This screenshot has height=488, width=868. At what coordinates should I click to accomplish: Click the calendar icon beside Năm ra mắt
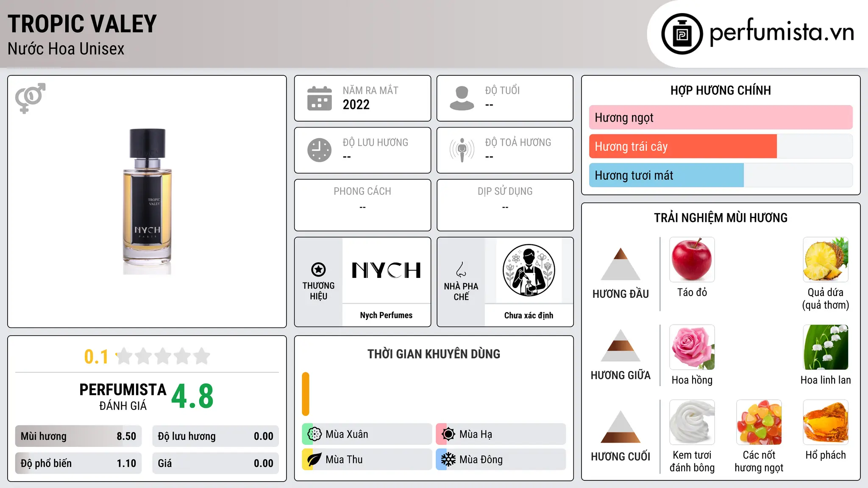(320, 98)
